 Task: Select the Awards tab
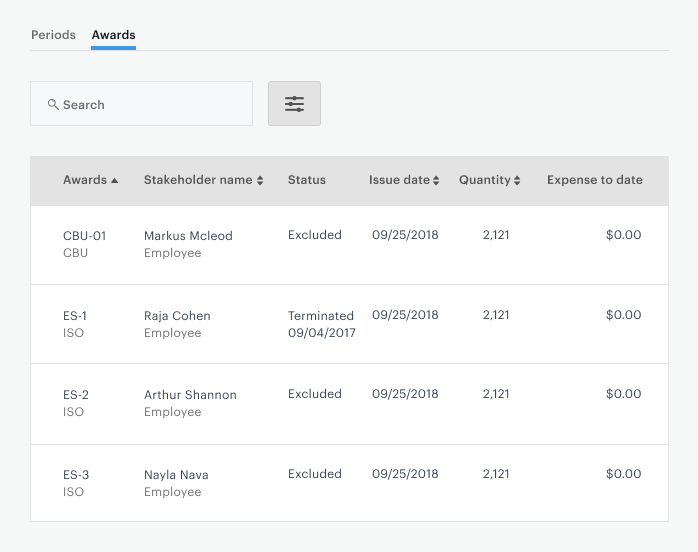[x=114, y=35]
